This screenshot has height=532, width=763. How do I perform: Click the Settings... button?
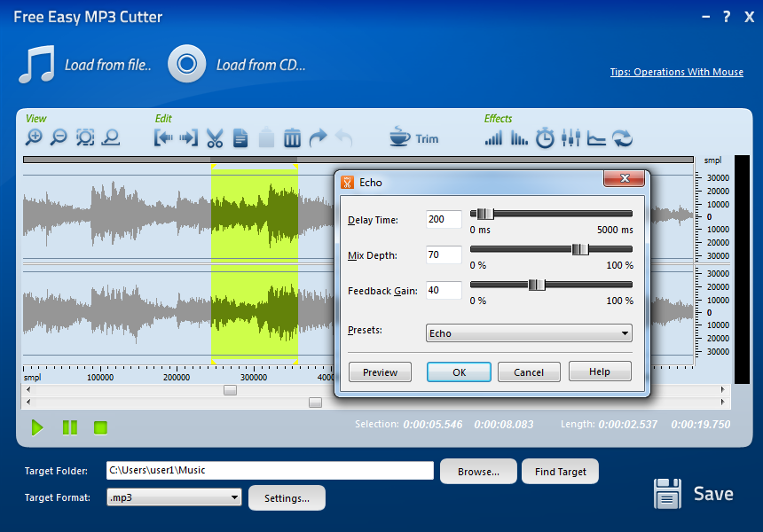[x=287, y=498]
